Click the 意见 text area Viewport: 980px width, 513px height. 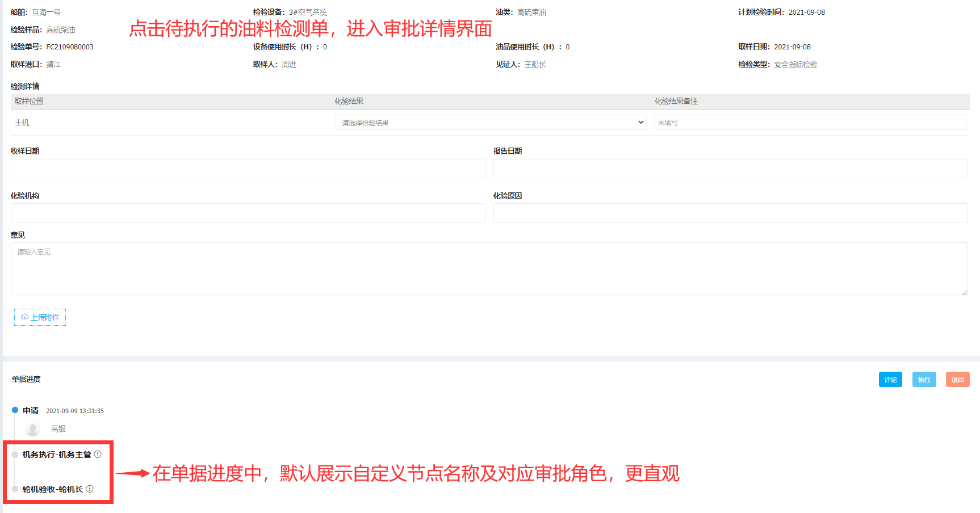[489, 270]
